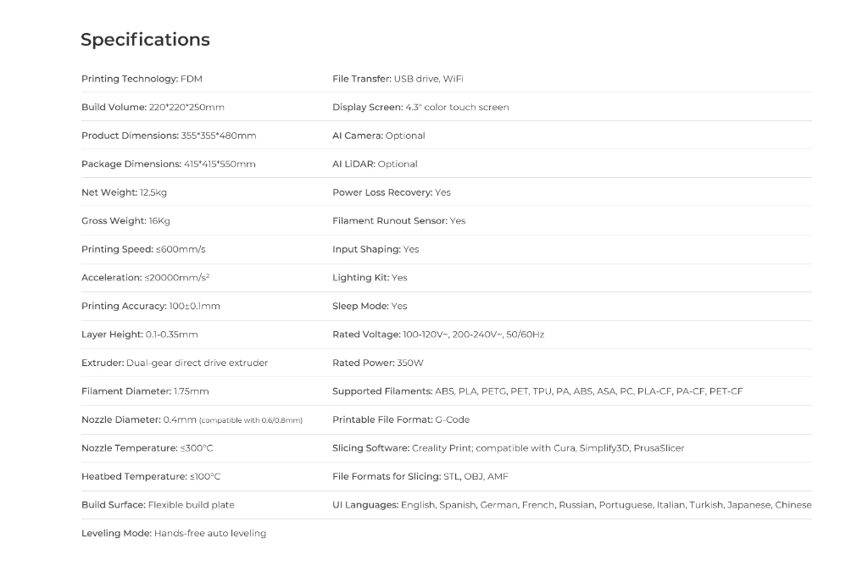The height and width of the screenshot is (588, 868).
Task: Click the Net Weight 12.5kg entry
Action: pyautogui.click(x=124, y=192)
